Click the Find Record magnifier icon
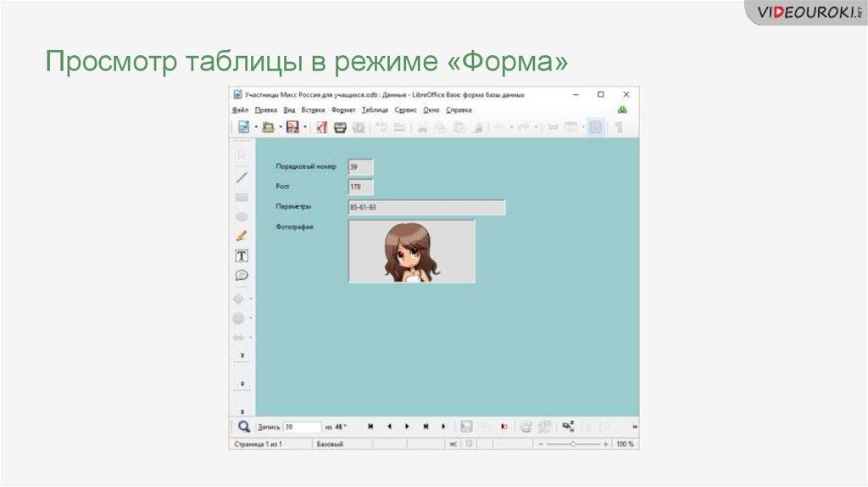Screen dimensions: 868x487 click(243, 427)
